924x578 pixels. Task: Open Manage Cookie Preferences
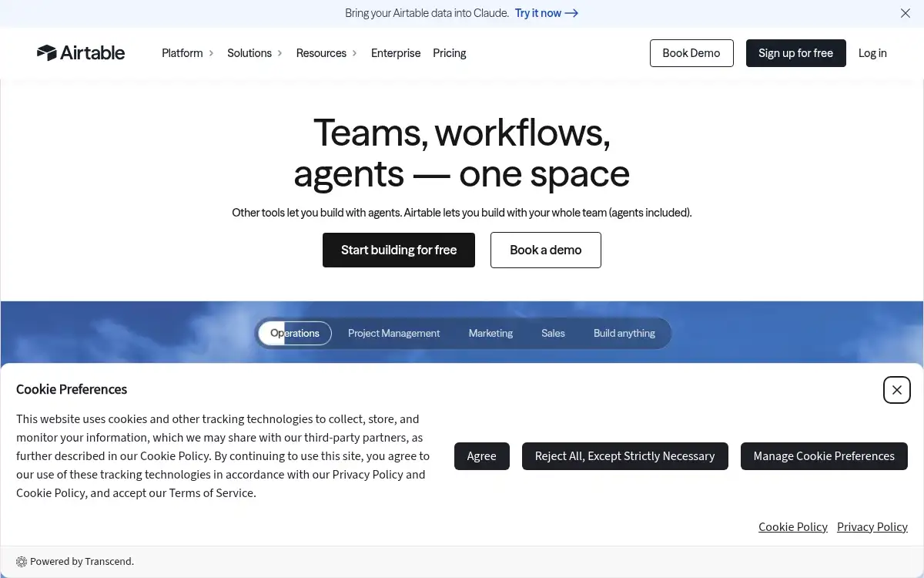pyautogui.click(x=824, y=456)
